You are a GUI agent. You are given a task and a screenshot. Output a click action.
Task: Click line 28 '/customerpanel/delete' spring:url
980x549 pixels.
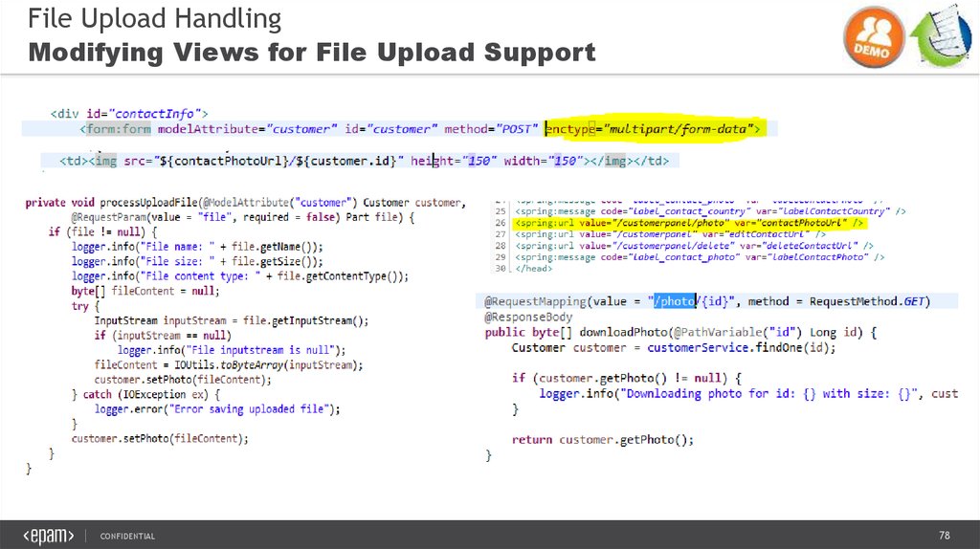(x=693, y=246)
